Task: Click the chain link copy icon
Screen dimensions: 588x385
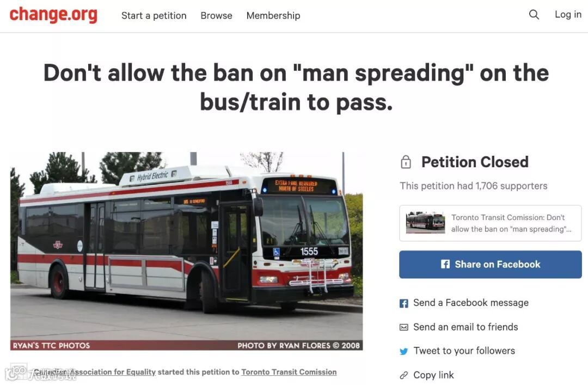Action: (404, 375)
